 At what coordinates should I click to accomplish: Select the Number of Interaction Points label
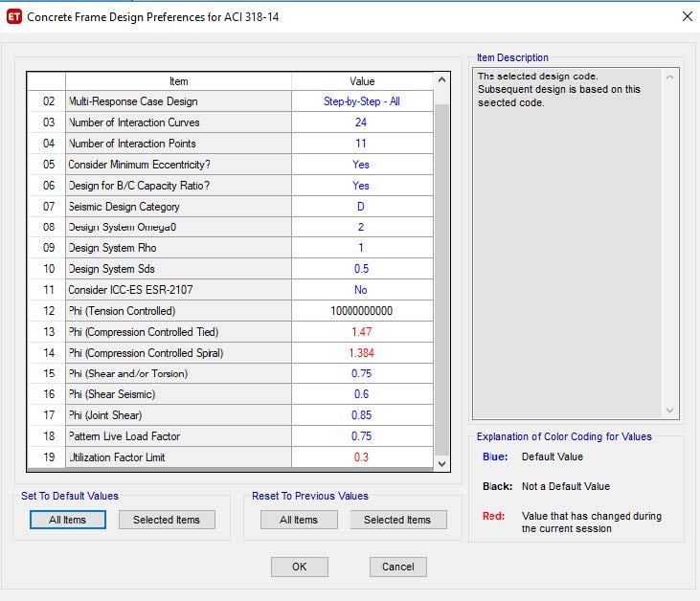178,144
